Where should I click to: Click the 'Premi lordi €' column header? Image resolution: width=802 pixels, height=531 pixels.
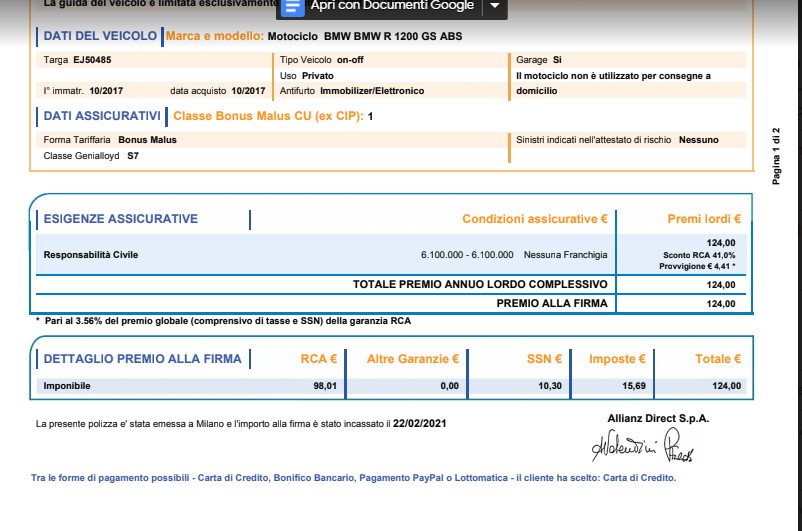pos(704,219)
